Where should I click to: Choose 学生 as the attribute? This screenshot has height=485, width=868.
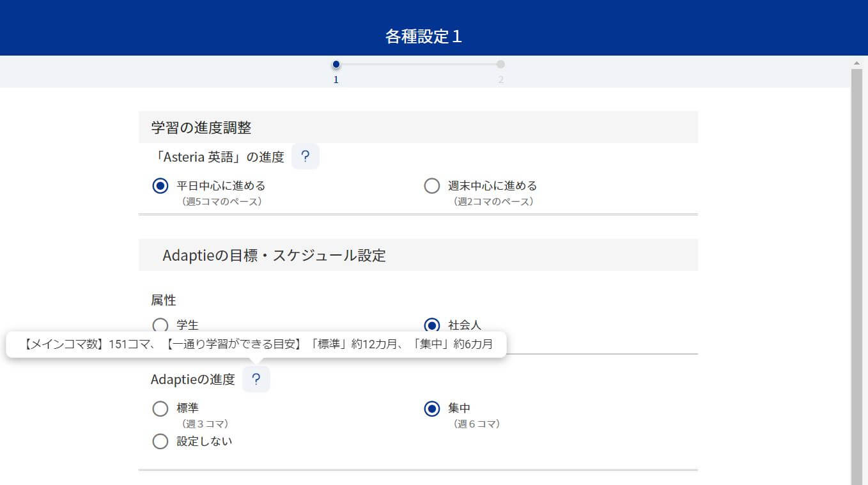[160, 325]
